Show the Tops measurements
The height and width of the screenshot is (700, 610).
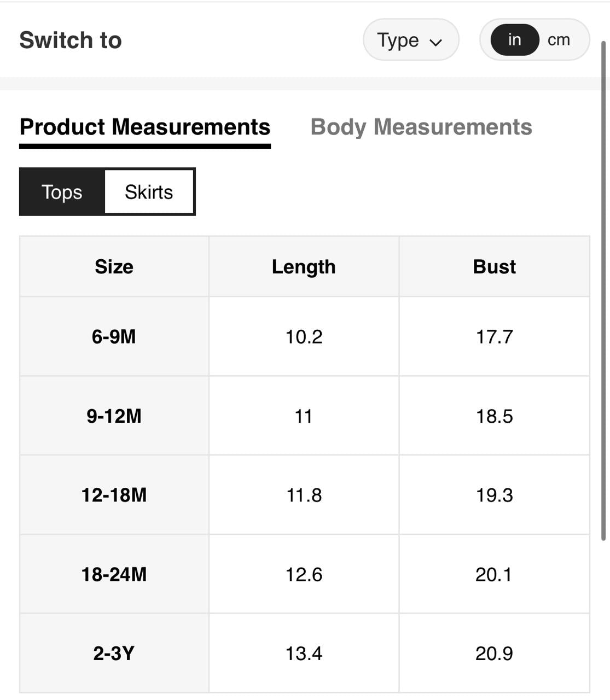tap(62, 192)
